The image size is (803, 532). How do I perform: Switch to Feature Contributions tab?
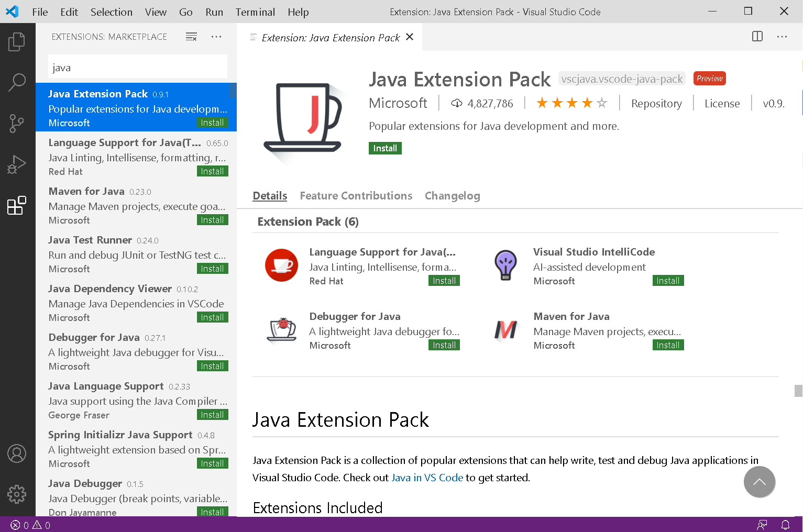[356, 196]
